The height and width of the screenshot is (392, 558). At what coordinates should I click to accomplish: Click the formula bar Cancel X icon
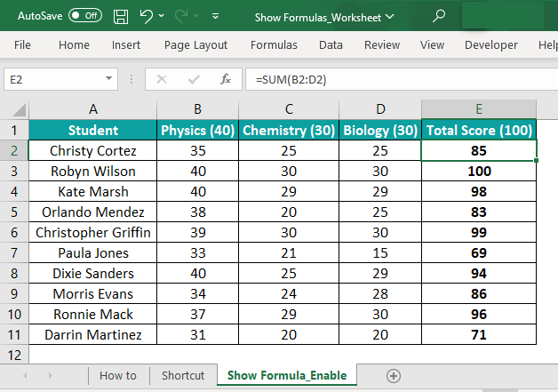(162, 79)
